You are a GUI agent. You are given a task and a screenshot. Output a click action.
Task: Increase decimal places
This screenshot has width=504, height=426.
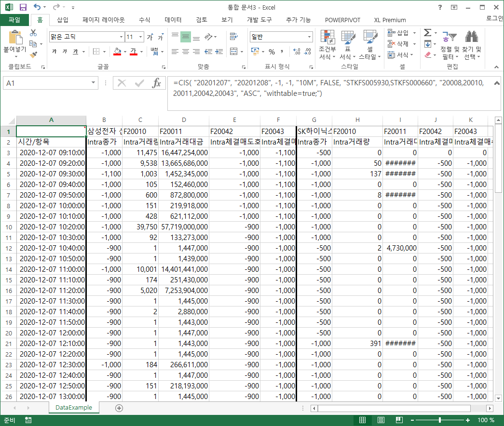297,52
